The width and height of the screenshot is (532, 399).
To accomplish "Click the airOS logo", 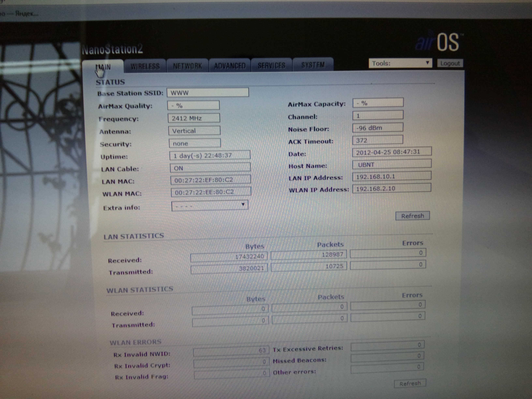I will click(439, 42).
